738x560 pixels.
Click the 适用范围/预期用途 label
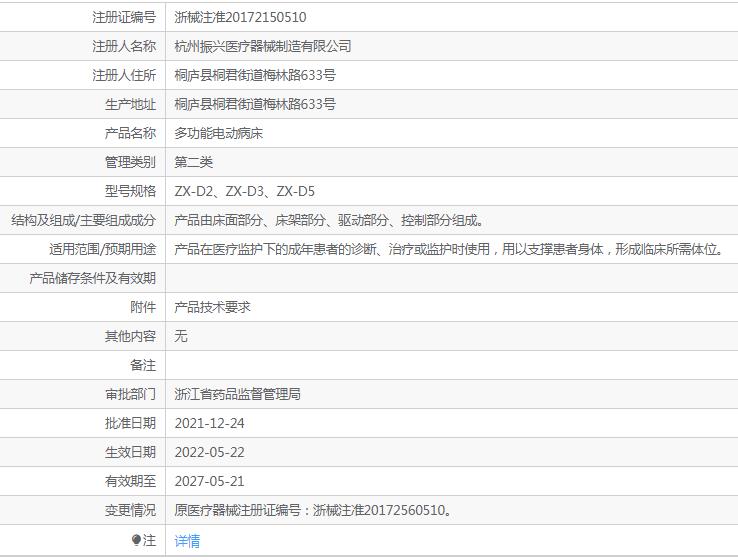102,249
